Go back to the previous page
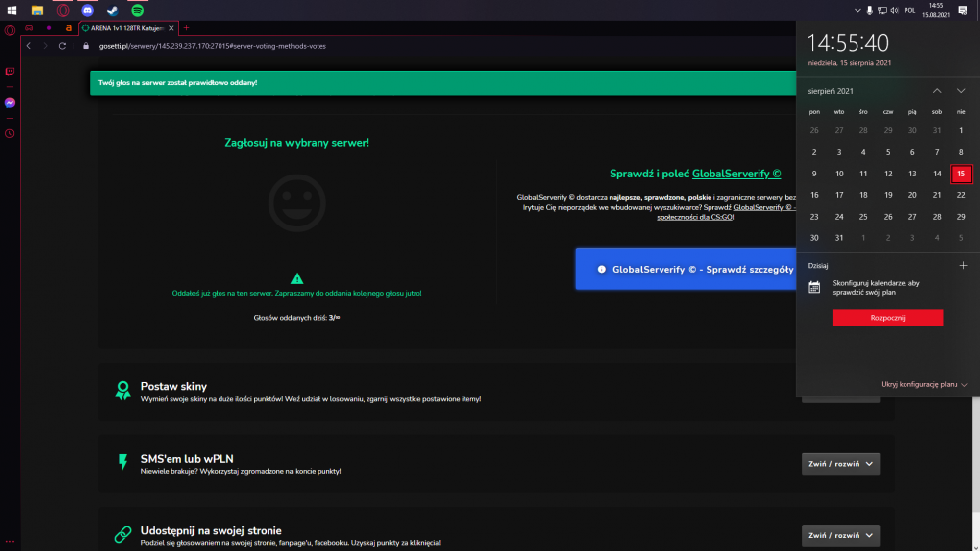 [x=28, y=46]
